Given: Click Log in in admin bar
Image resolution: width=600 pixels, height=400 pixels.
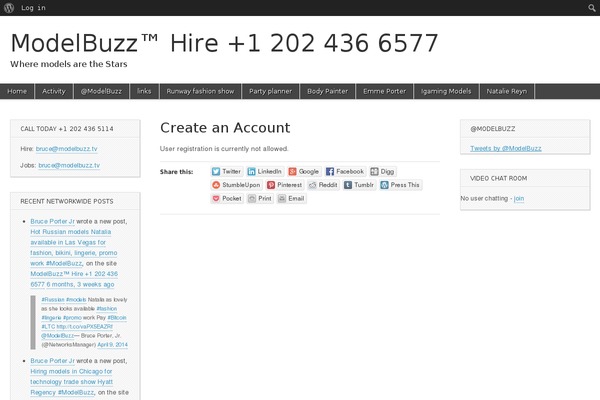Looking at the screenshot, I should pyautogui.click(x=33, y=8).
